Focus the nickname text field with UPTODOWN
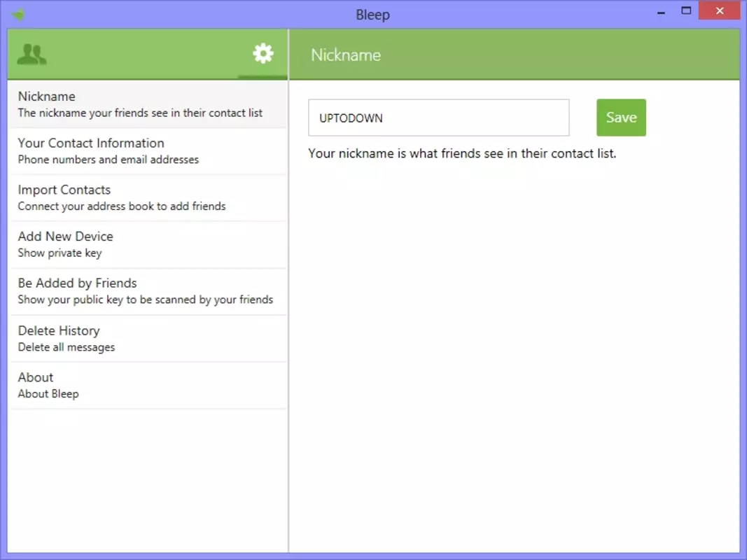The height and width of the screenshot is (560, 747). (438, 118)
